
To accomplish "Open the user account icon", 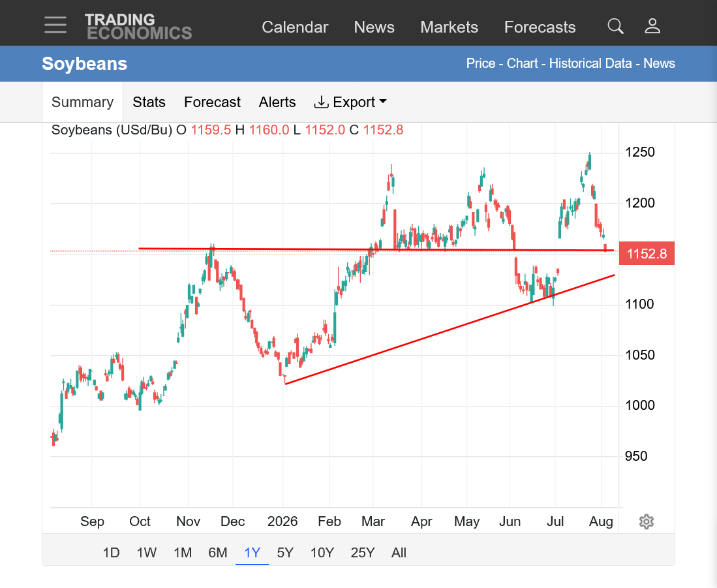I will pyautogui.click(x=652, y=26).
